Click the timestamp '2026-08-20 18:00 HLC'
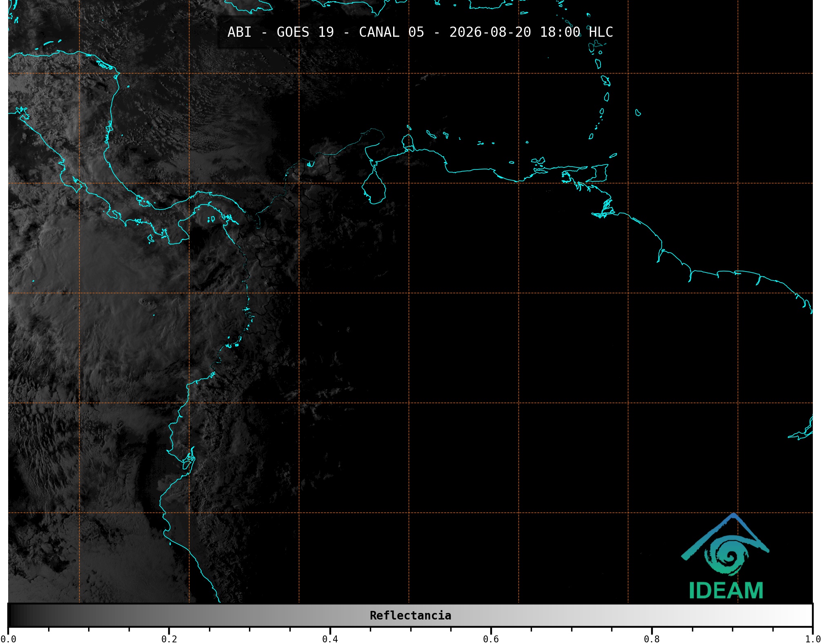Viewport: 821px width, 644px height. coord(531,32)
